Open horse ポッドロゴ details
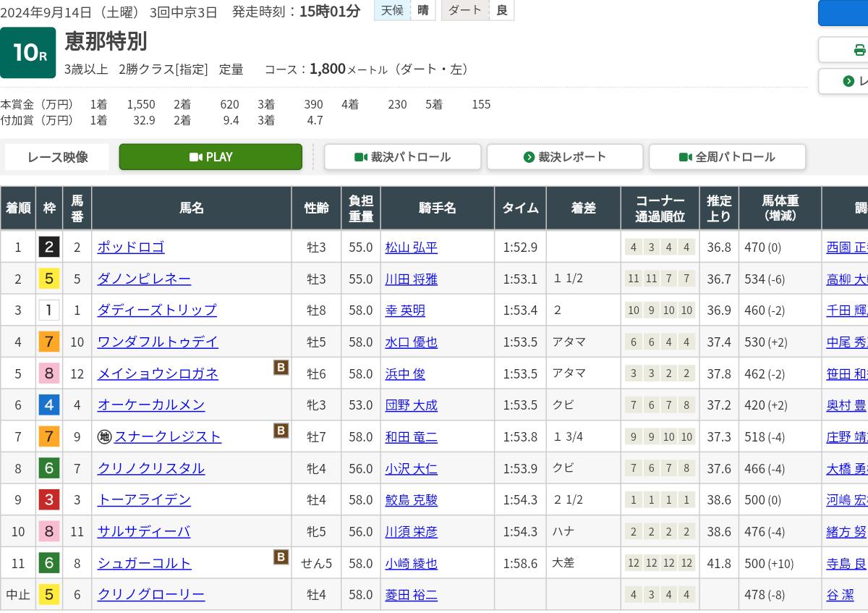Image resolution: width=868 pixels, height=613 pixels. (131, 247)
